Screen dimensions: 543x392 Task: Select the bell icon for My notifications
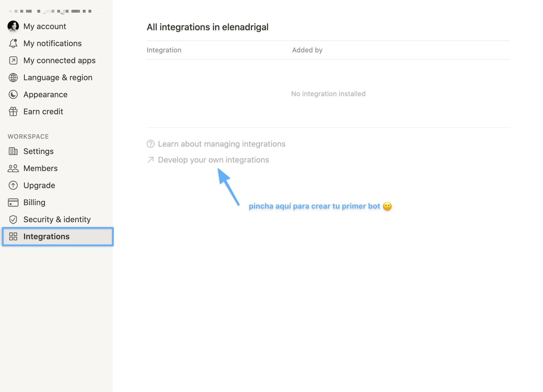click(13, 43)
